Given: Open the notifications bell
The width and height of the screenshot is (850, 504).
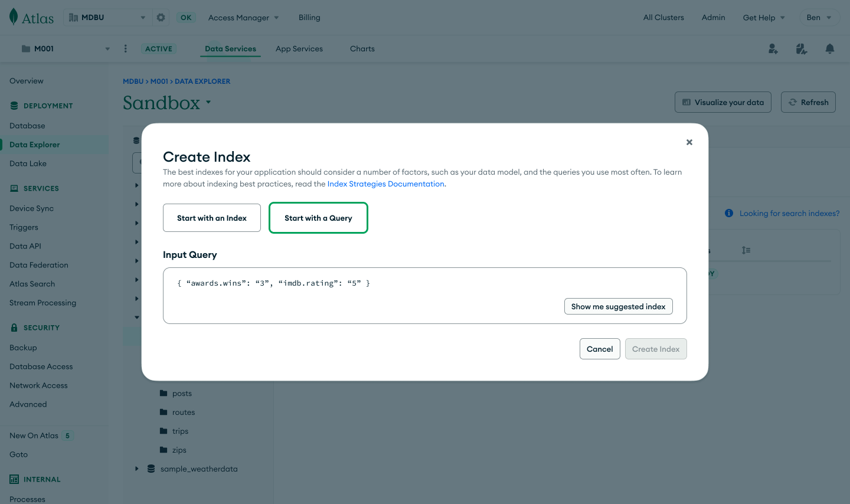Looking at the screenshot, I should (x=830, y=49).
